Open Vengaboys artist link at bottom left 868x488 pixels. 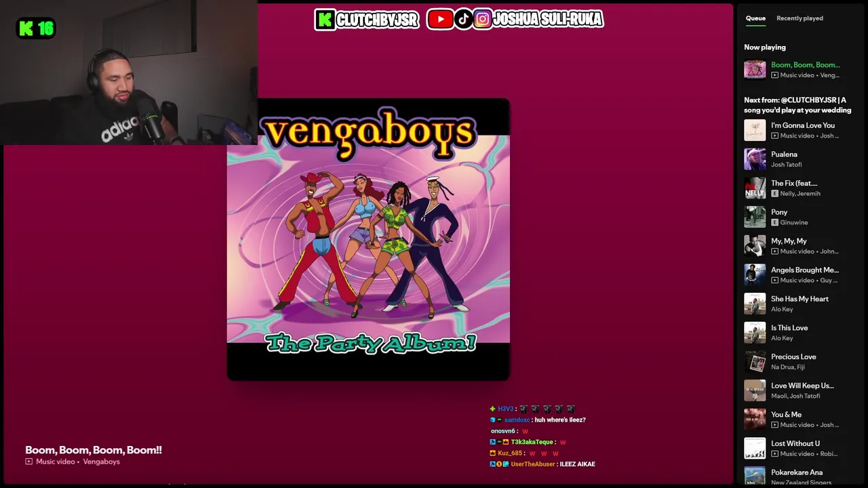101,462
